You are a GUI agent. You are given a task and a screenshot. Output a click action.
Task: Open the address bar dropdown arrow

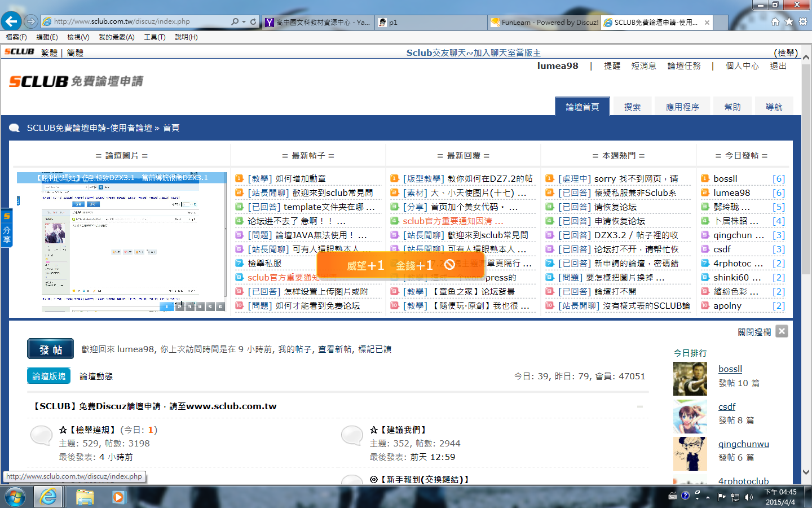244,21
